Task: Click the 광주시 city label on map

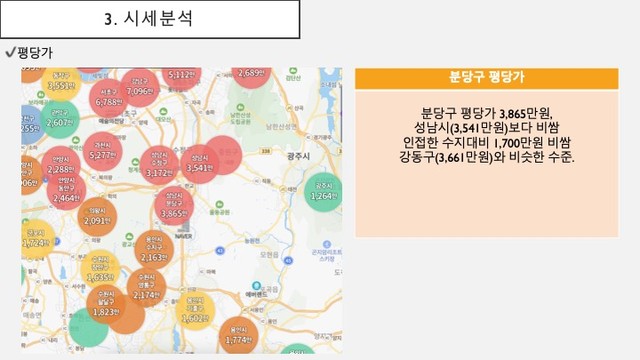Action: pos(298,156)
